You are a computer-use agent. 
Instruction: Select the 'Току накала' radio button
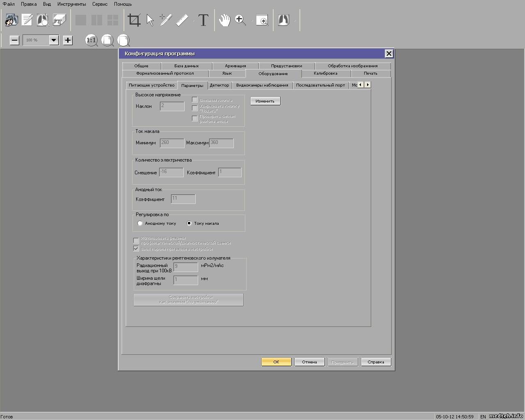(189, 224)
